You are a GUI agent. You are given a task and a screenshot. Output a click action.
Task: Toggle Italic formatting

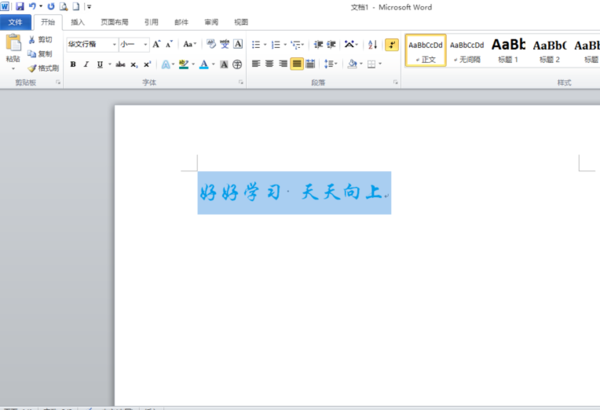coord(87,64)
